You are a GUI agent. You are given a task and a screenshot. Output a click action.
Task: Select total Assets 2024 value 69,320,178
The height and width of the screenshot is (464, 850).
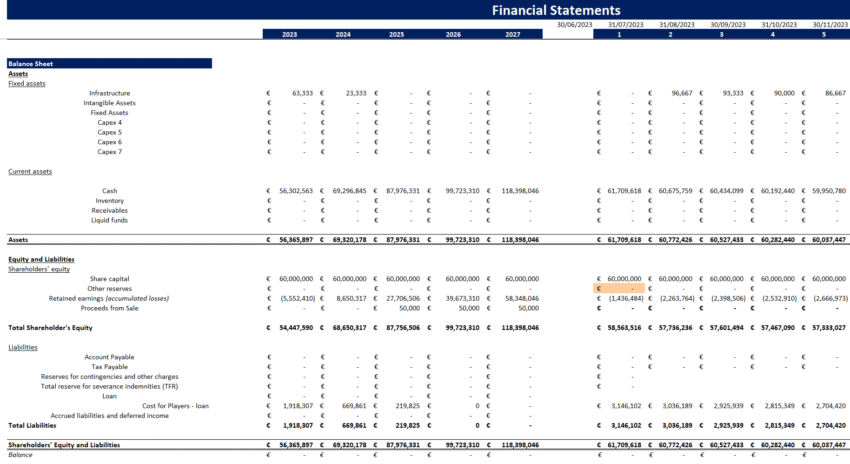click(x=350, y=240)
